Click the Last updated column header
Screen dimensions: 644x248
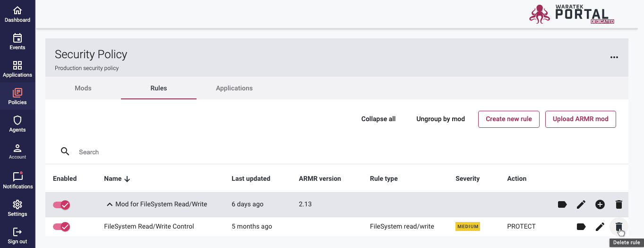pos(251,178)
